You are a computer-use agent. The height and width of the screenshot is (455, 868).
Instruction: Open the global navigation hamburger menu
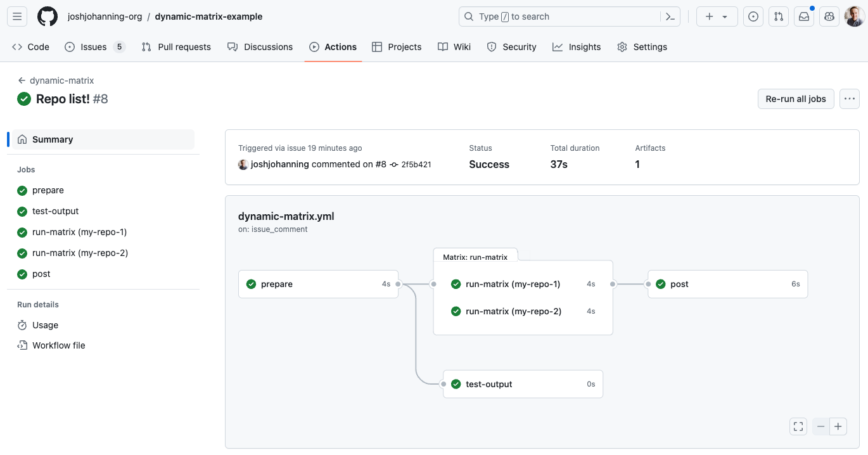[16, 16]
